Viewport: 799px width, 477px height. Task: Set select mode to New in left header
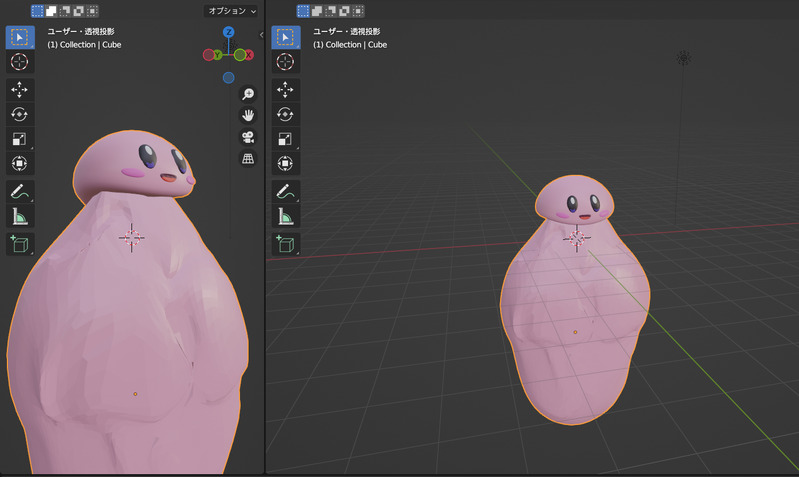click(37, 11)
